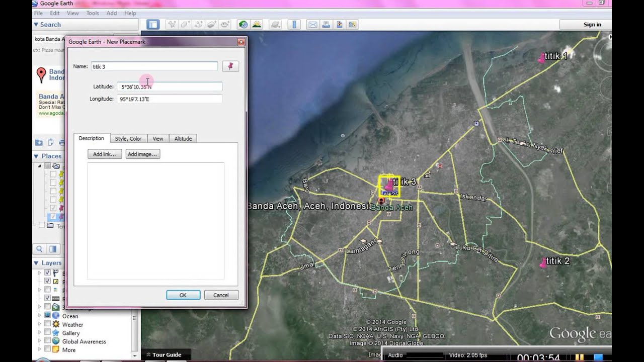
Task: Open the Edit menu
Action: point(55,13)
